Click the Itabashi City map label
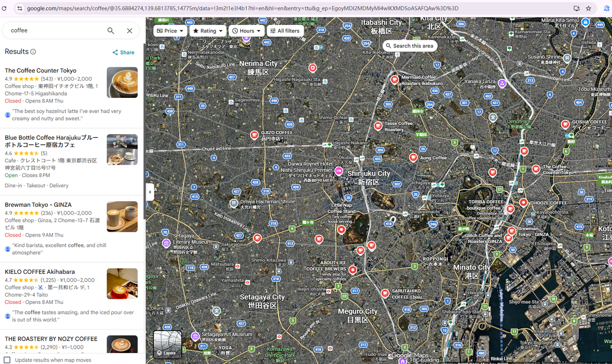The height and width of the screenshot is (364, 612). (x=382, y=26)
